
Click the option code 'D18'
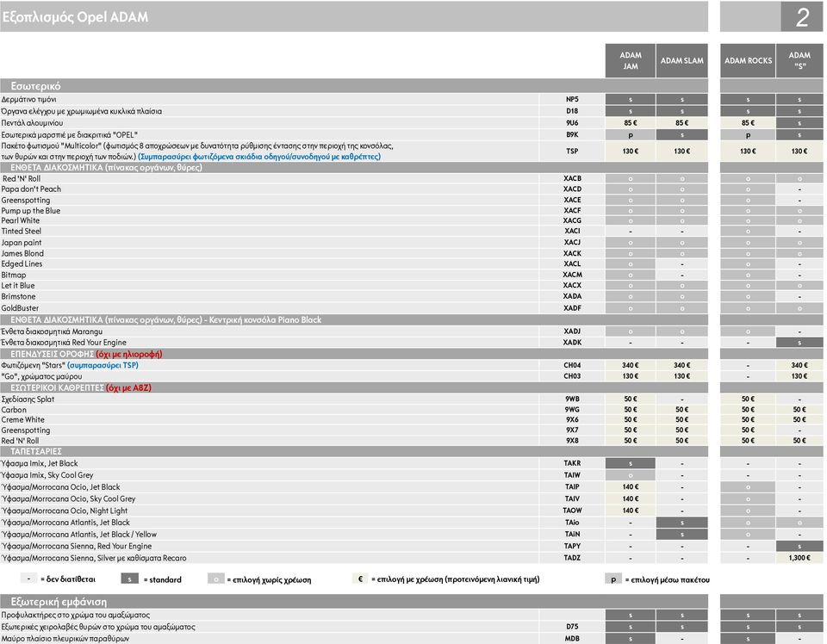[572, 111]
